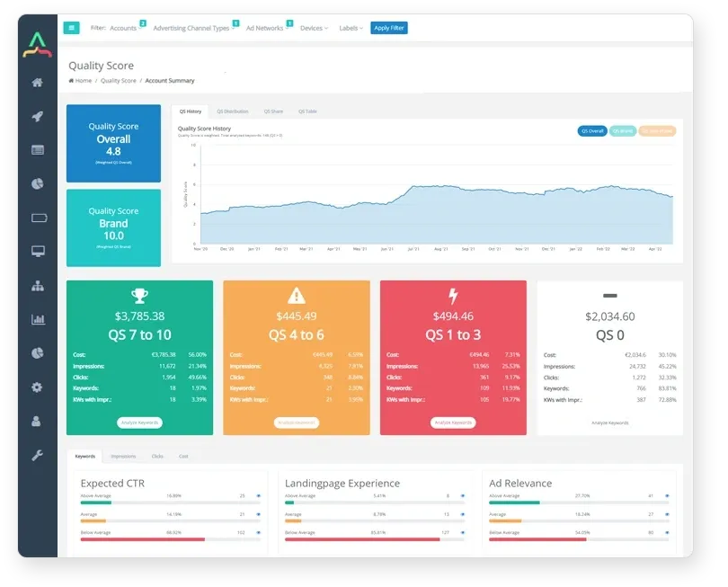Click Analyze Keywords on QS 7 to 10 card
The image size is (728, 587).
coord(139,422)
